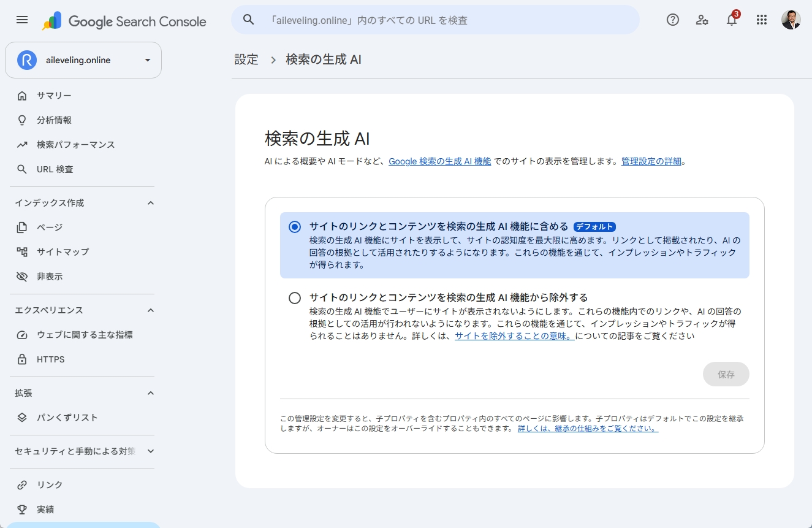Screen dimensions: 812x528
Task: Expand the セキュリティと手動による対策 section
Action: point(151,451)
